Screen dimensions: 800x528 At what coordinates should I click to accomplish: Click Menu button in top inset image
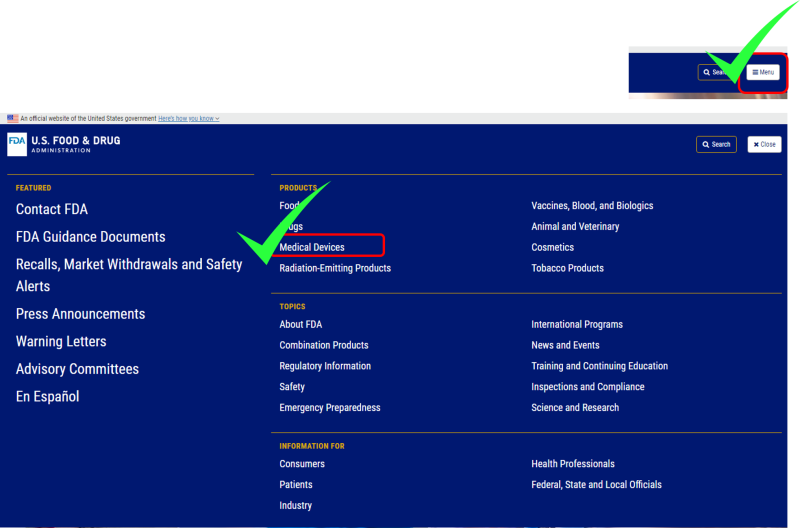(x=763, y=72)
